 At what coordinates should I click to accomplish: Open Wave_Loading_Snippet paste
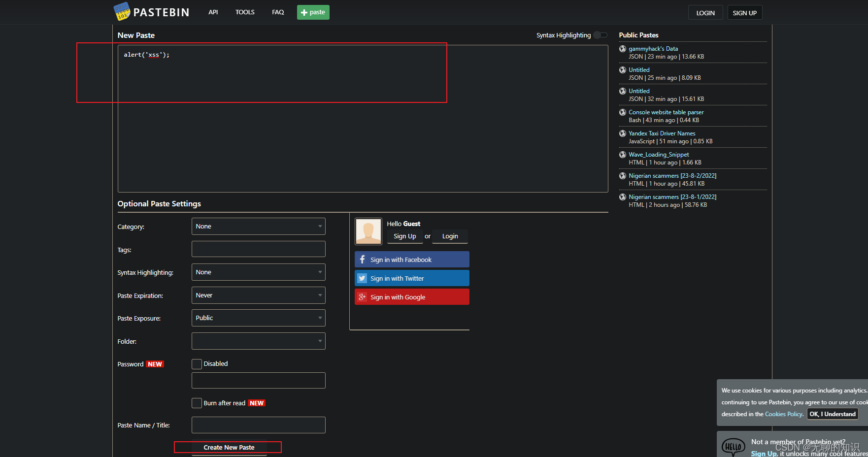pos(659,155)
